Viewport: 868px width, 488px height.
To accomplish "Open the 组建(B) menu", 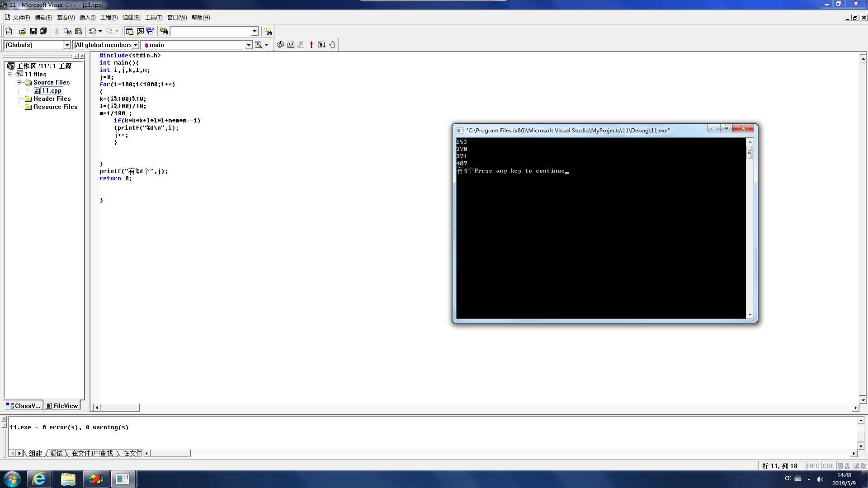I will click(x=131, y=18).
